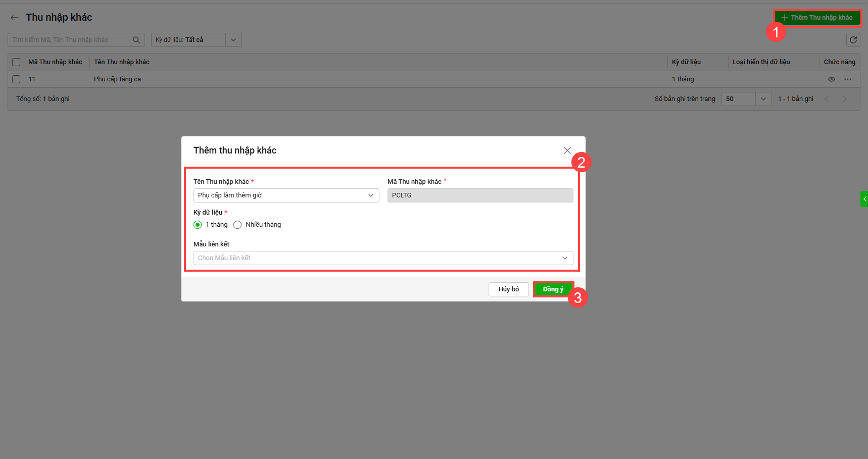Click the Đồng ý button
Viewport: 868px width, 459px height.
(x=553, y=289)
